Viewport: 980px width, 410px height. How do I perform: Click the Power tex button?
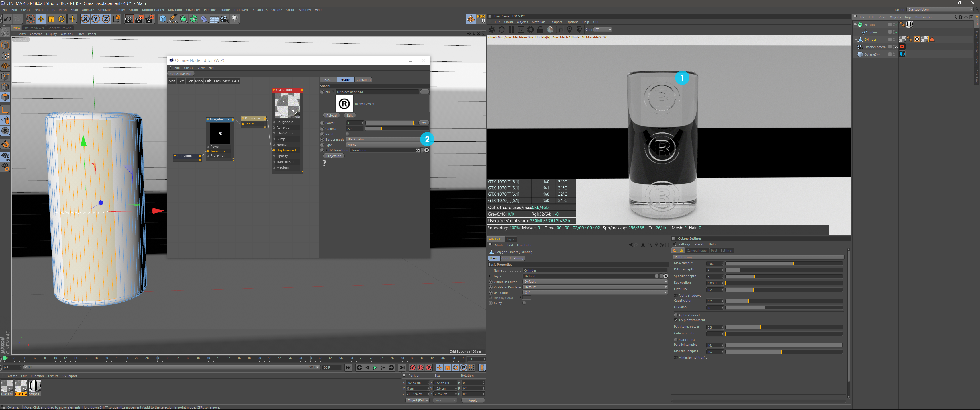[423, 123]
